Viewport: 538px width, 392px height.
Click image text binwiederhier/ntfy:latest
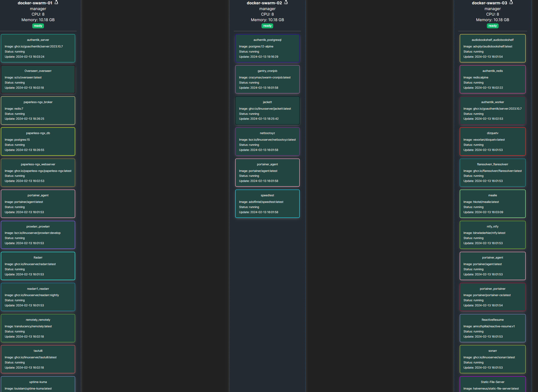489,233
